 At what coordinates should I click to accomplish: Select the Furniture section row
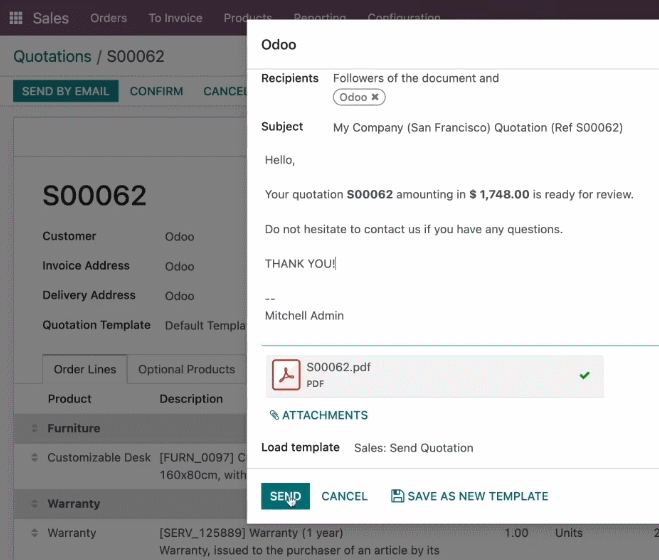click(130, 428)
